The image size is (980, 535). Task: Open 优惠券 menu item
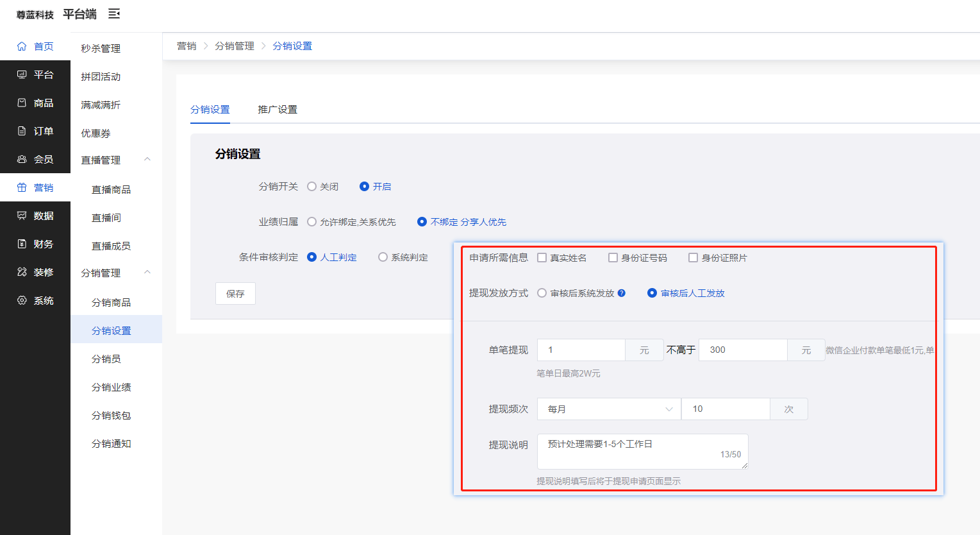116,133
